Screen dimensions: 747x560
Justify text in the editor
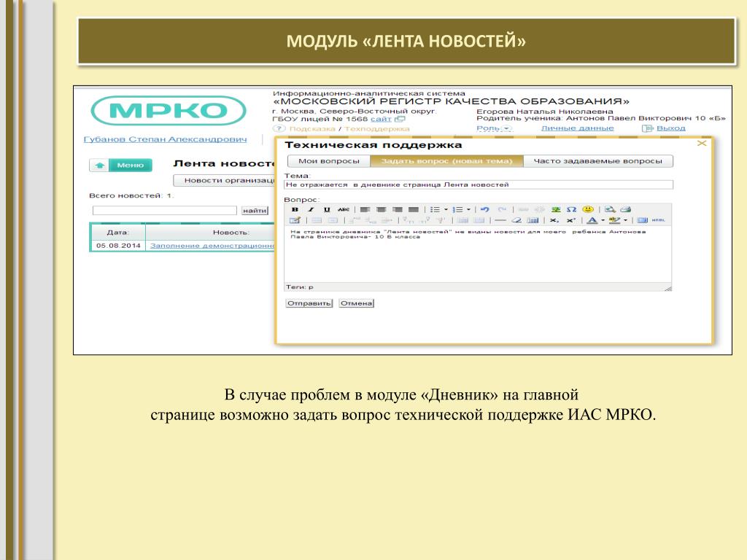414,209
